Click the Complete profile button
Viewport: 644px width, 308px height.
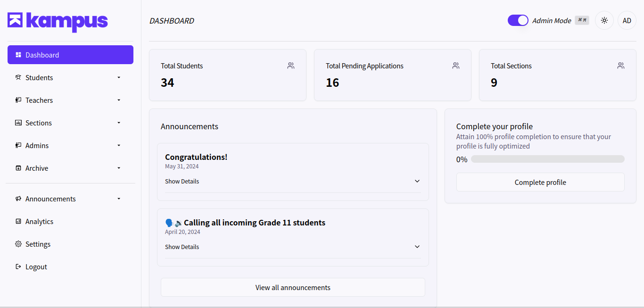click(x=540, y=182)
